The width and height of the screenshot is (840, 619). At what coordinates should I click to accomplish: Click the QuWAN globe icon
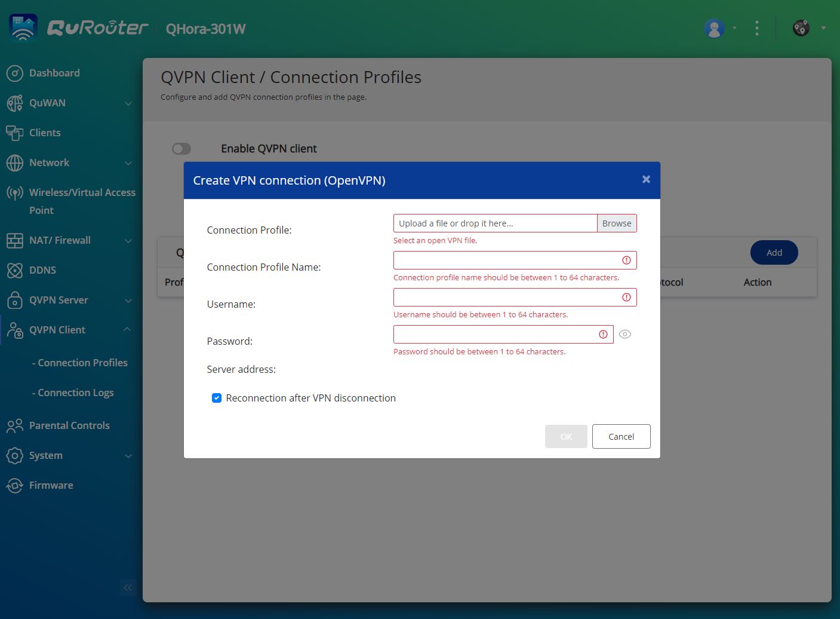[14, 103]
